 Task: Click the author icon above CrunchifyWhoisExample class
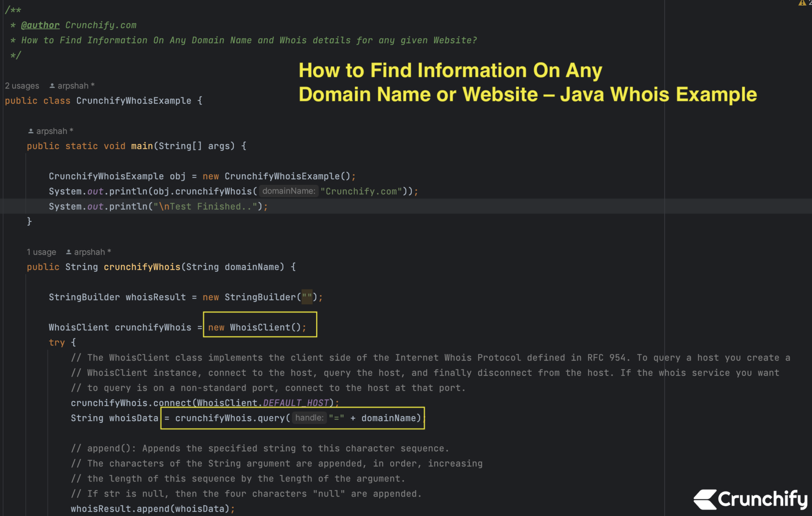(52, 85)
